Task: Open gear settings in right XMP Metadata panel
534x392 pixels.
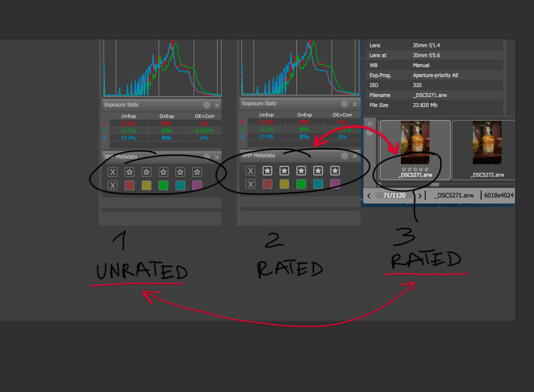Action: coord(345,156)
